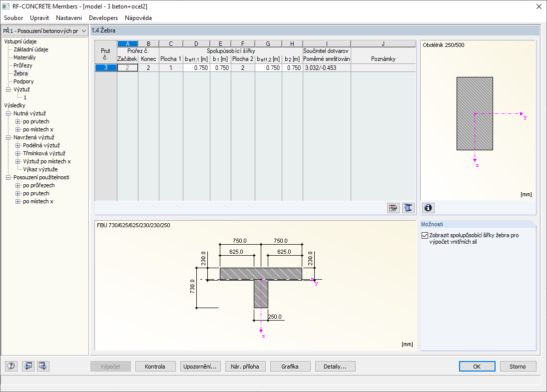The image size is (547, 392).
Task: Expand the Třmínková výztuž node
Action: point(18,153)
